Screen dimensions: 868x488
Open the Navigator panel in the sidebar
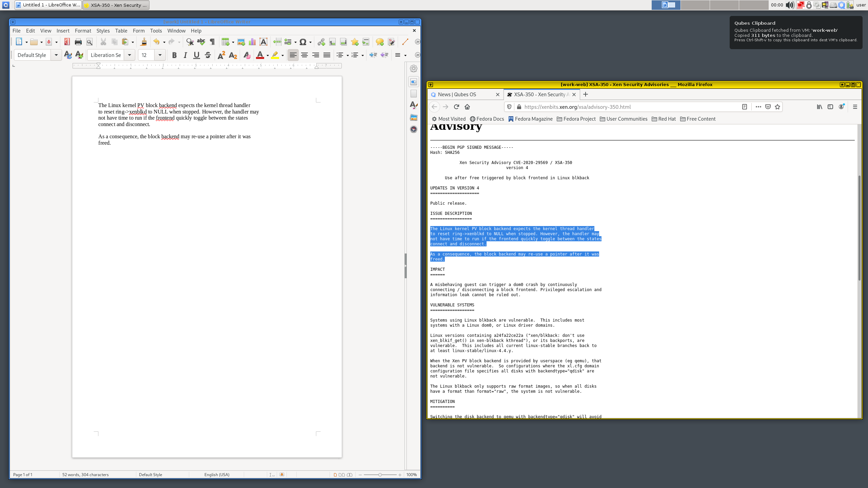(x=414, y=129)
